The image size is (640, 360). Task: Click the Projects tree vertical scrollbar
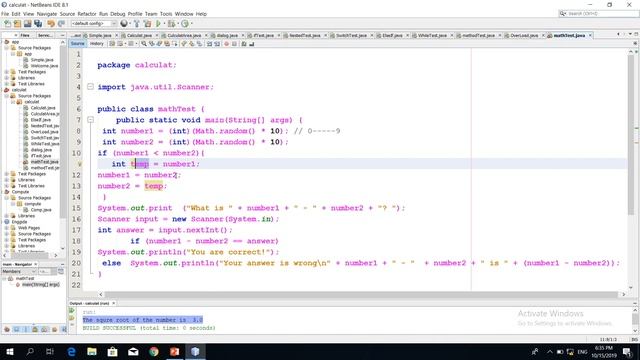(62, 131)
